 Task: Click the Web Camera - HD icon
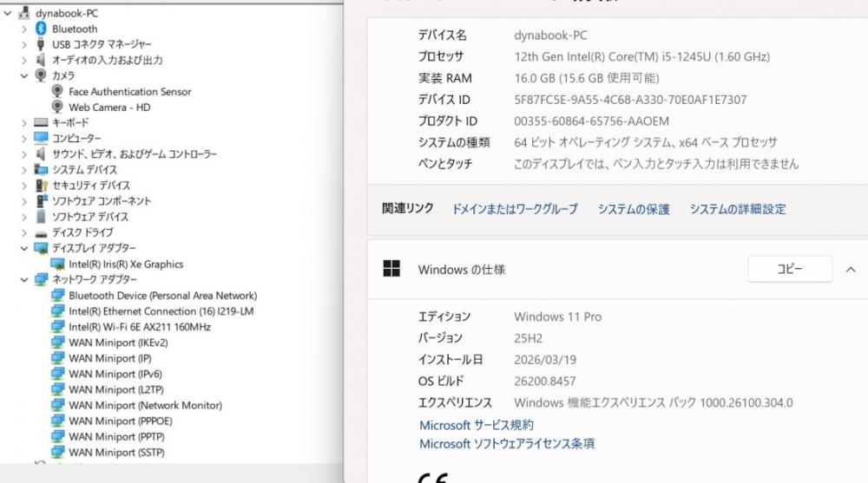click(57, 107)
